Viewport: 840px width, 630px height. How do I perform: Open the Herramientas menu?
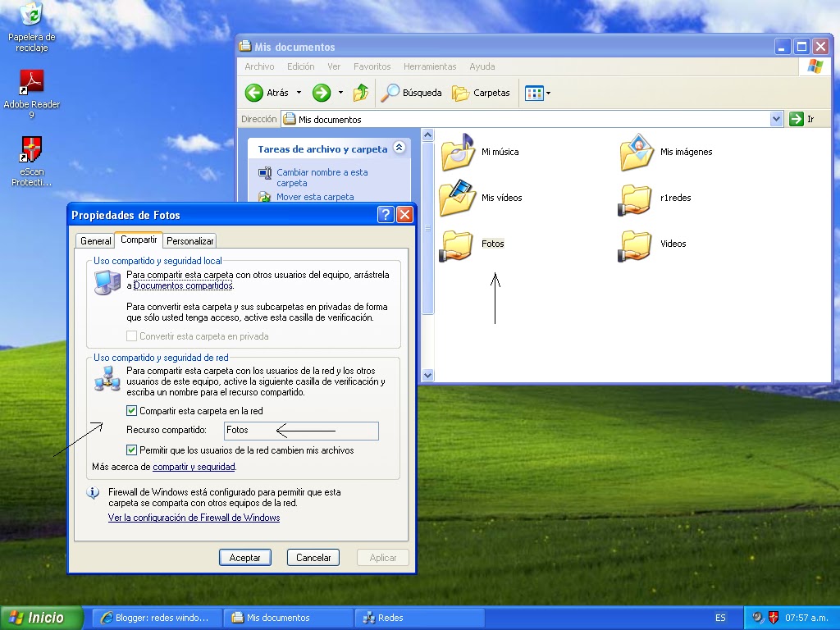coord(430,66)
